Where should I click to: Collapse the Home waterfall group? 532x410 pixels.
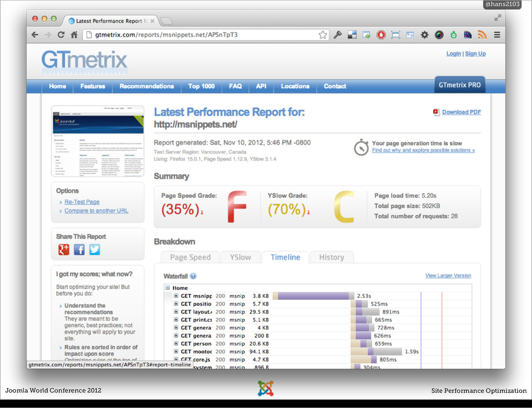click(168, 288)
